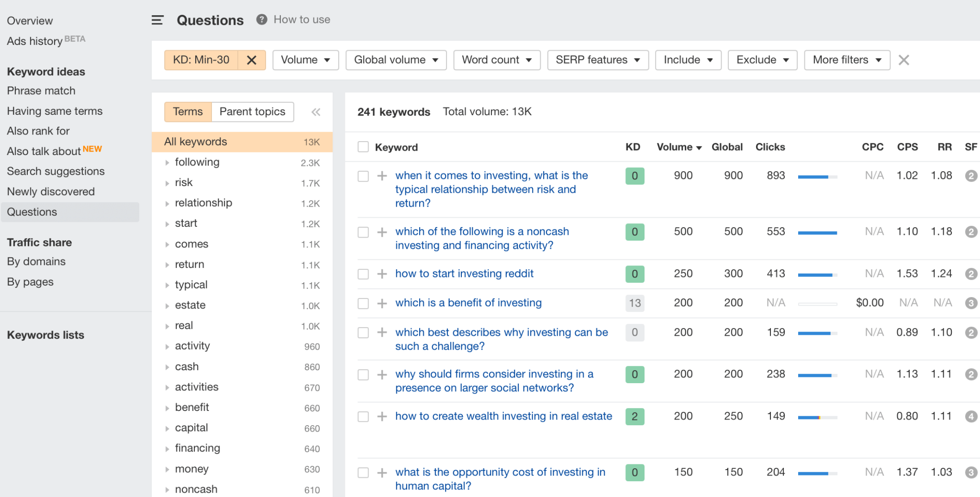Open SERP features badge for 'opportunity cost' row
Screen dimensions: 980x497
pos(971,473)
